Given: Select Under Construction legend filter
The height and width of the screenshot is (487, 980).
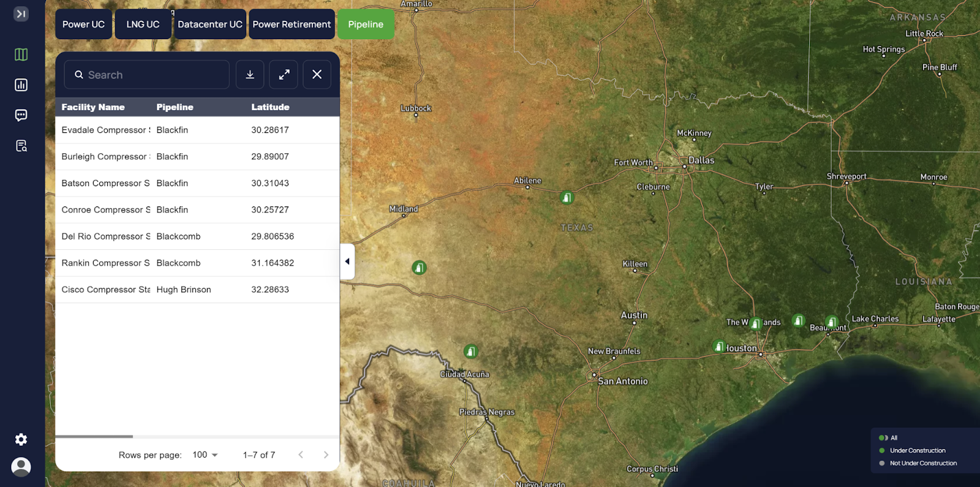Looking at the screenshot, I should 917,451.
